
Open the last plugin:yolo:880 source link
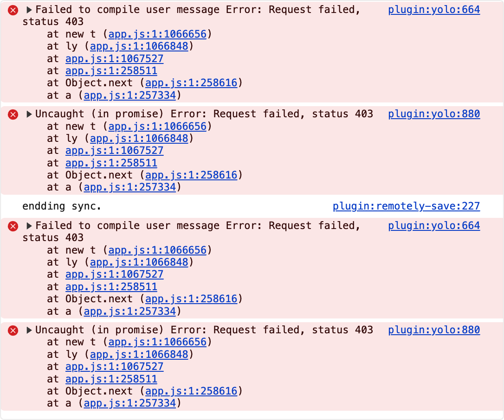[434, 330]
